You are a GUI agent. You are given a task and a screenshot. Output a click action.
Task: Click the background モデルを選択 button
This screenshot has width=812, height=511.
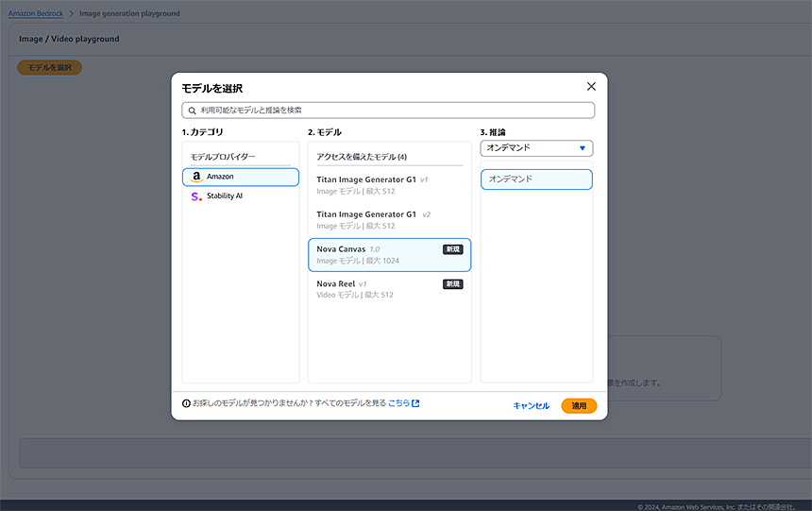(50, 67)
